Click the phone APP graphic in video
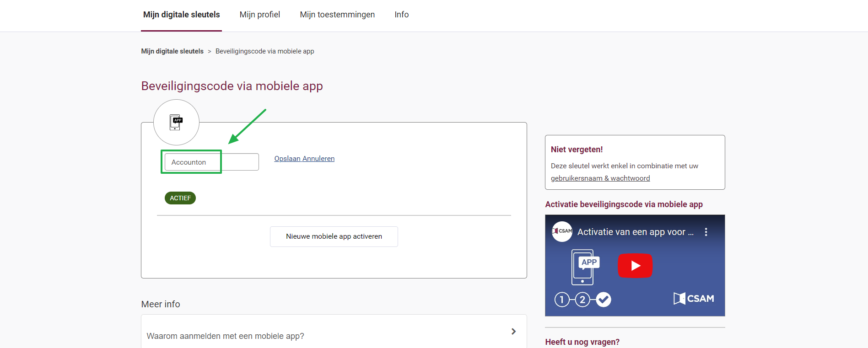The image size is (868, 348). pyautogui.click(x=585, y=267)
